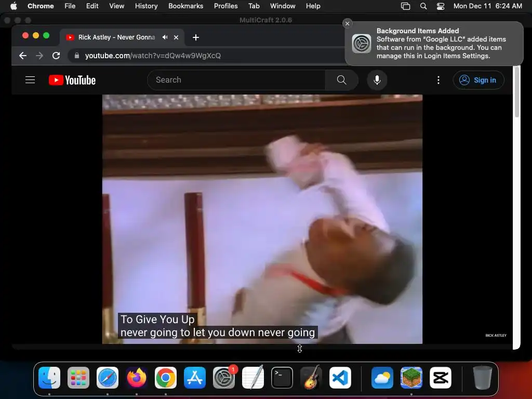Image resolution: width=532 pixels, height=399 pixels.
Task: Sign in to YouTube
Action: [478, 80]
